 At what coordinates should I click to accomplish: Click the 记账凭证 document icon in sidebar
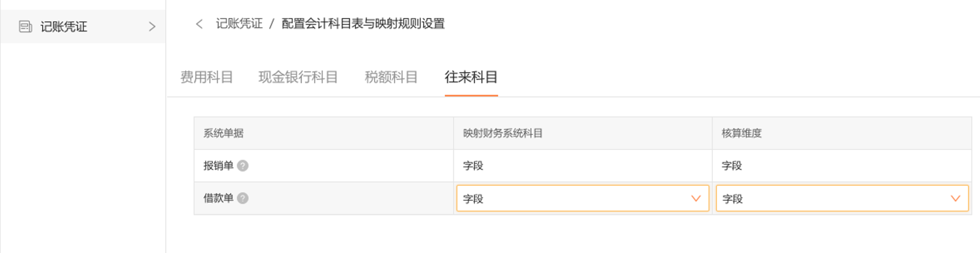tap(25, 27)
